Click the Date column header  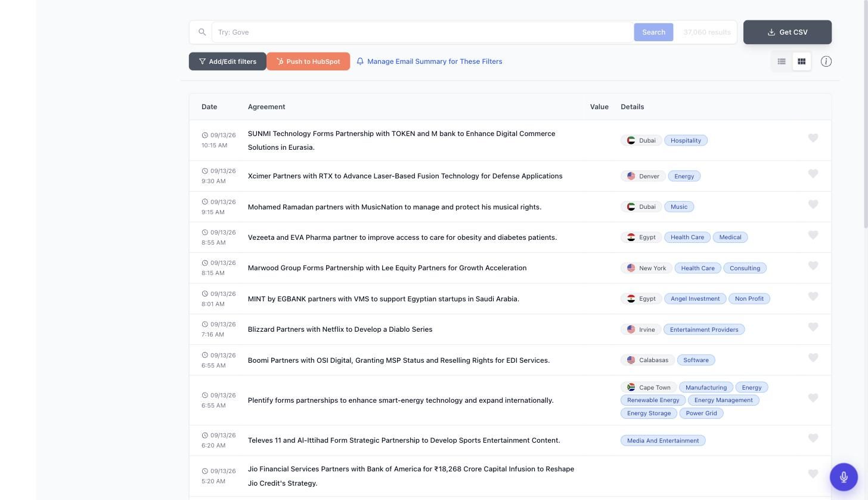pos(209,107)
